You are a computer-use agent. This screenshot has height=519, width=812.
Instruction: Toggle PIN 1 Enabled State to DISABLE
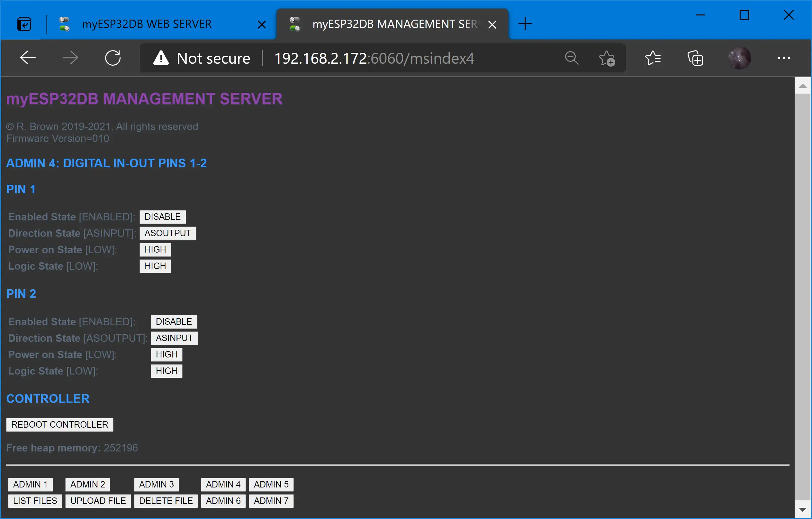(x=162, y=216)
